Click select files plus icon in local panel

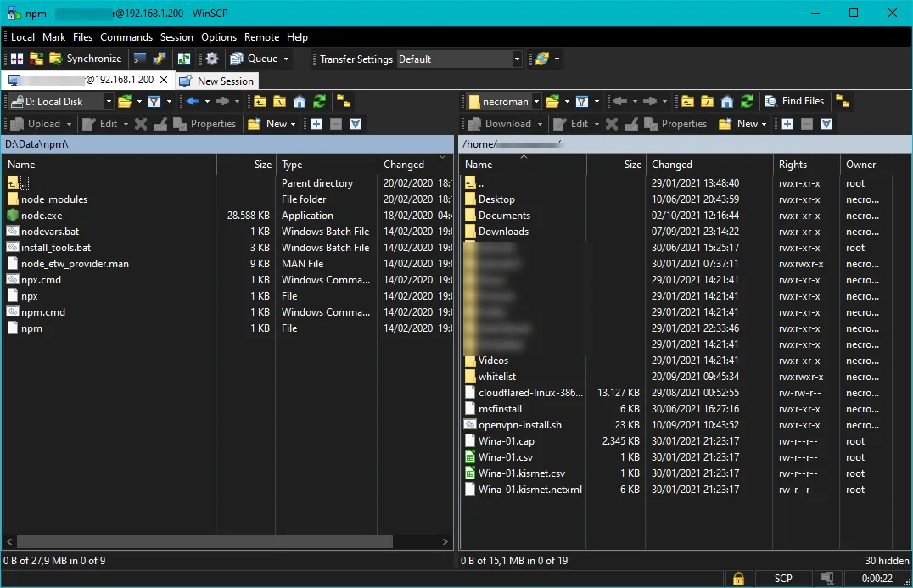pyautogui.click(x=316, y=124)
